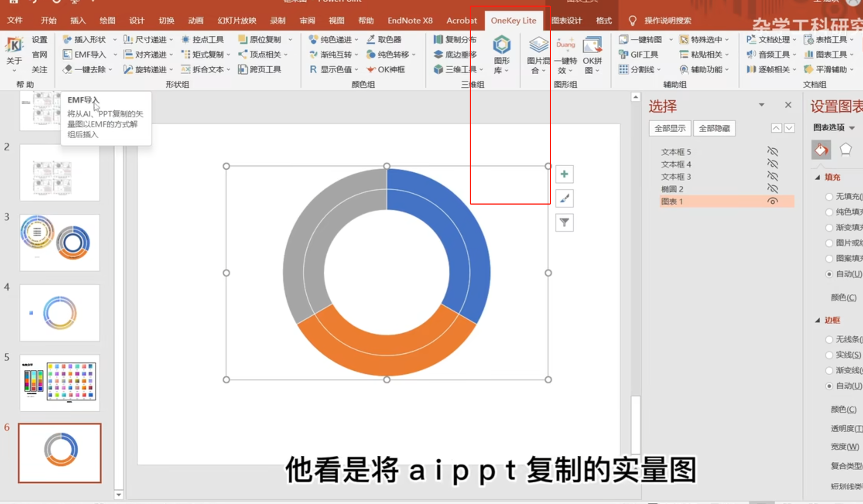Select 实线 border radio option

pos(829,355)
